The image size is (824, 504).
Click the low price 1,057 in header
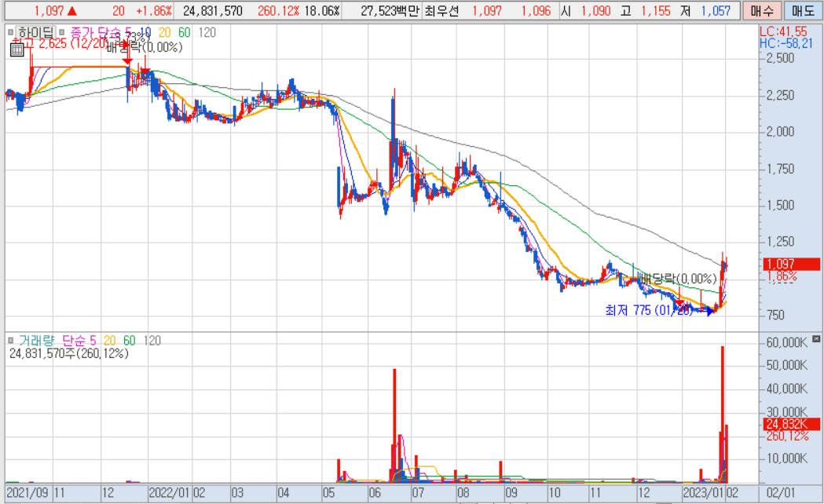click(x=716, y=10)
